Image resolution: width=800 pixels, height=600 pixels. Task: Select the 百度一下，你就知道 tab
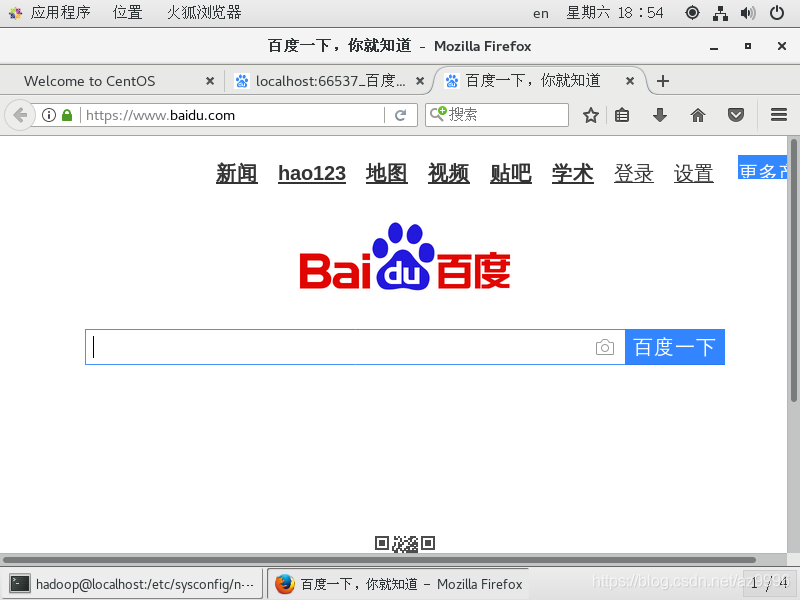pyautogui.click(x=540, y=81)
